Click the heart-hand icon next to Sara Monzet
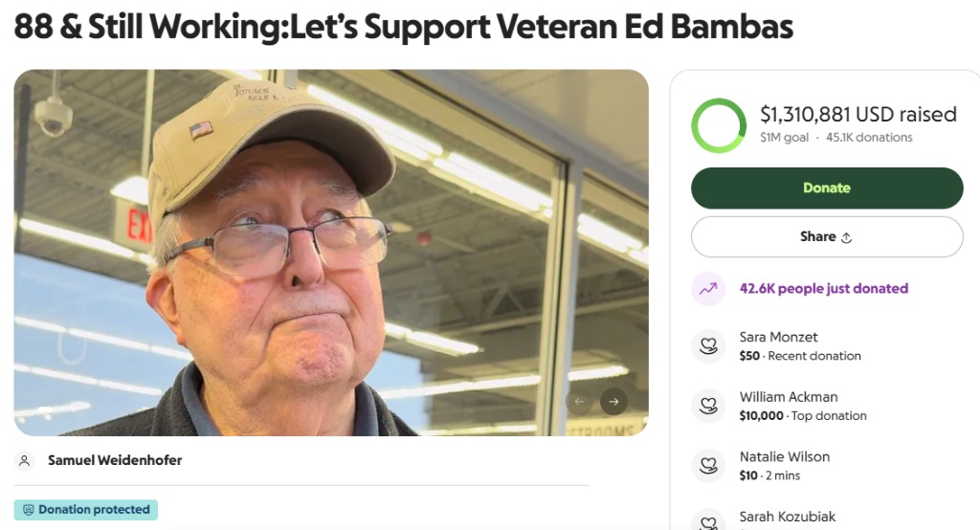The width and height of the screenshot is (980, 530). coord(708,345)
